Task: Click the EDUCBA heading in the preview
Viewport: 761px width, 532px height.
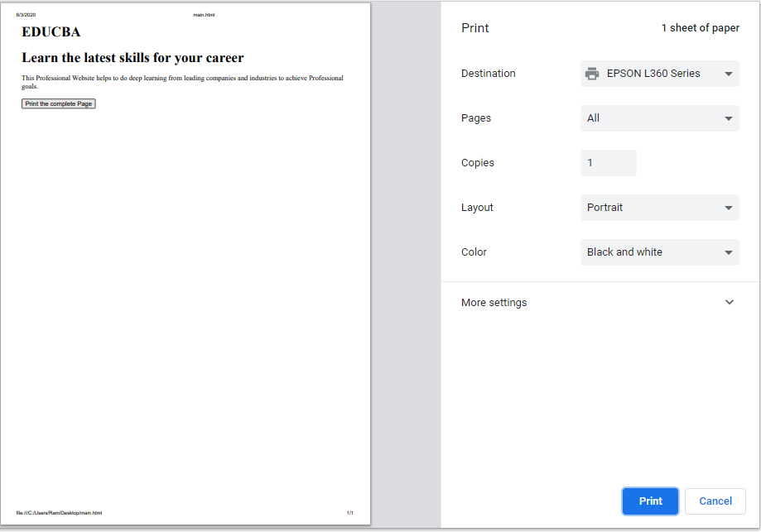Action: [x=51, y=32]
